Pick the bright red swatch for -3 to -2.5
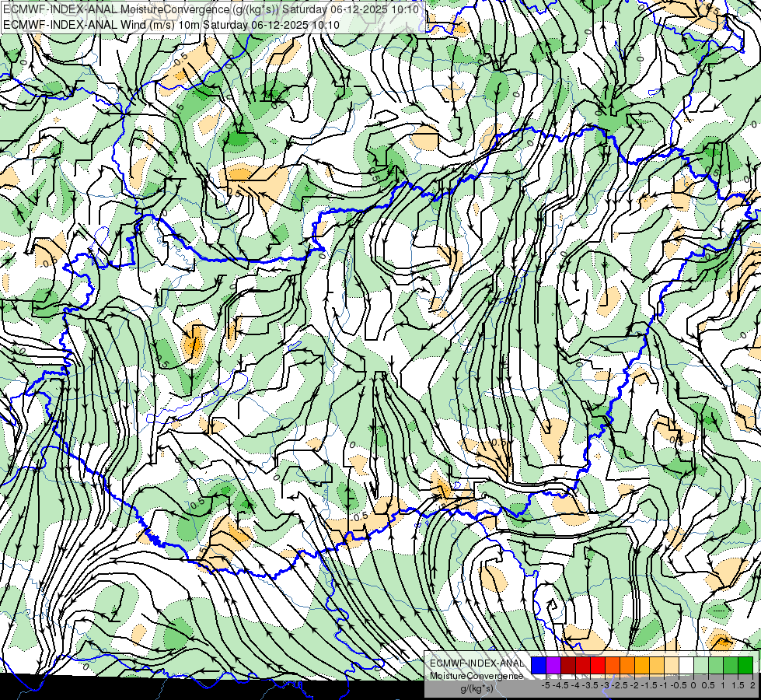The image size is (761, 700). 598,666
